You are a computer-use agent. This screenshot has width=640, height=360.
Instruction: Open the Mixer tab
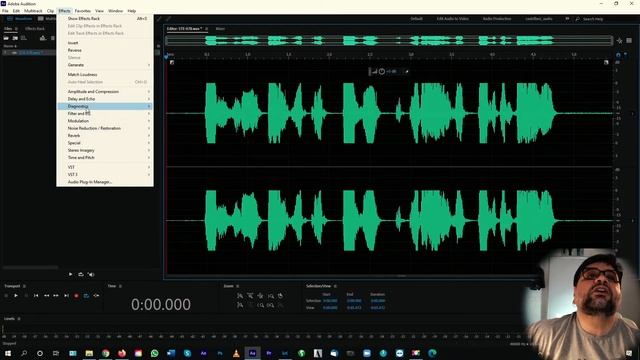click(x=220, y=29)
